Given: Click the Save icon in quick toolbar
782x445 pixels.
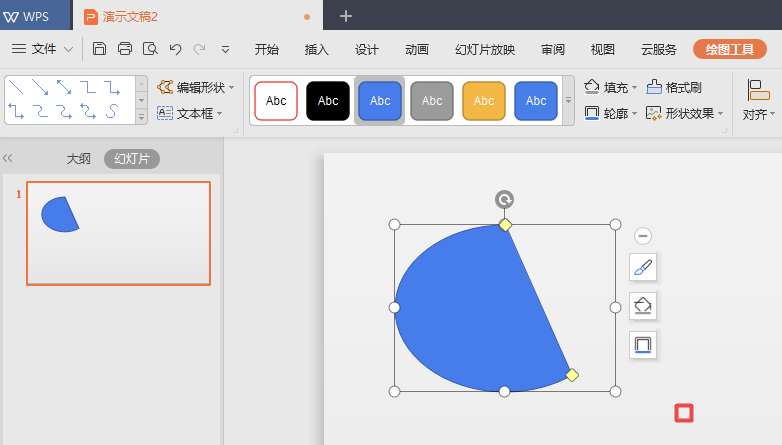Looking at the screenshot, I should pyautogui.click(x=99, y=49).
